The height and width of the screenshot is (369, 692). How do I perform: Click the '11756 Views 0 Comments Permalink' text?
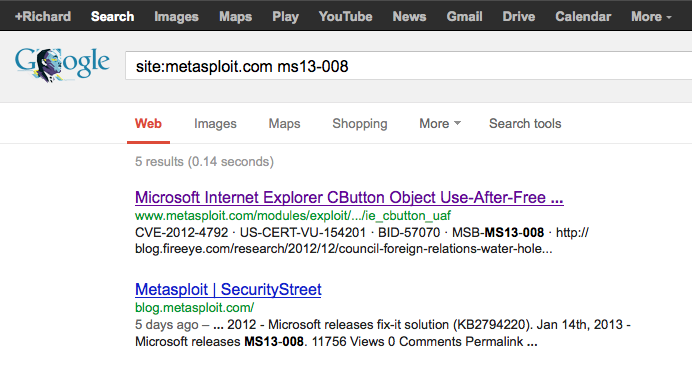pyautogui.click(x=417, y=342)
